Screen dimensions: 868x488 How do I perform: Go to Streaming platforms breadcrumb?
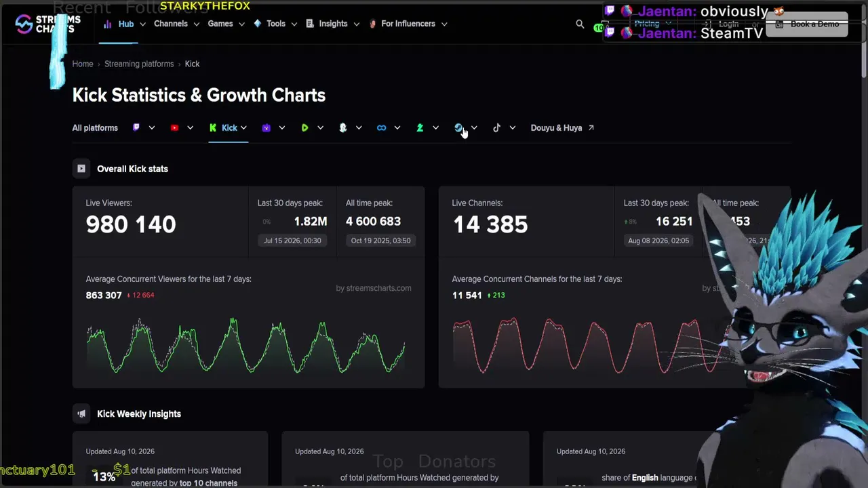[139, 64]
